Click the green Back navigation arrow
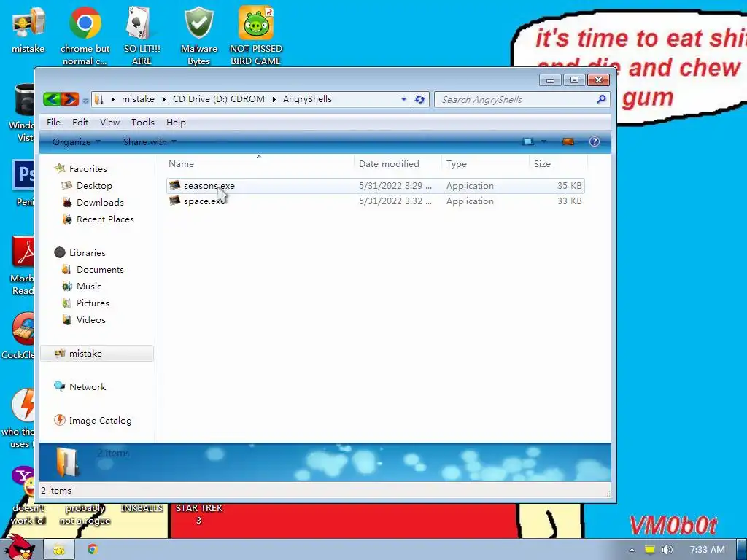 [x=52, y=99]
